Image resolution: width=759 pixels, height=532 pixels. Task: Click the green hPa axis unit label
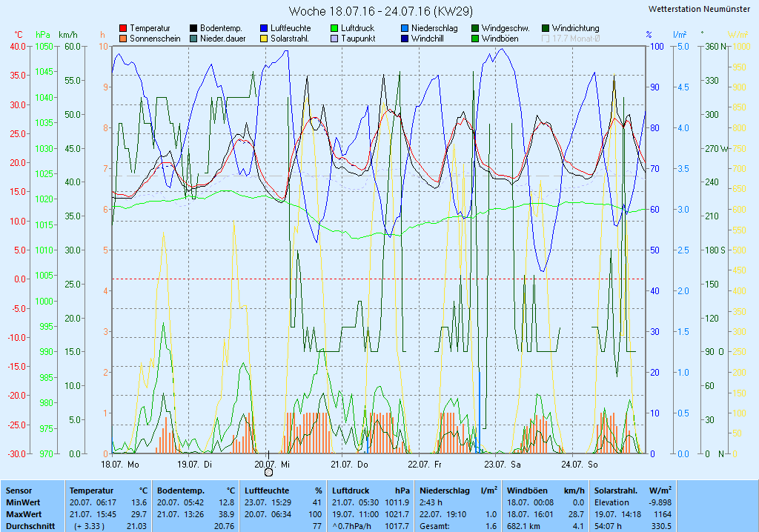(43, 35)
